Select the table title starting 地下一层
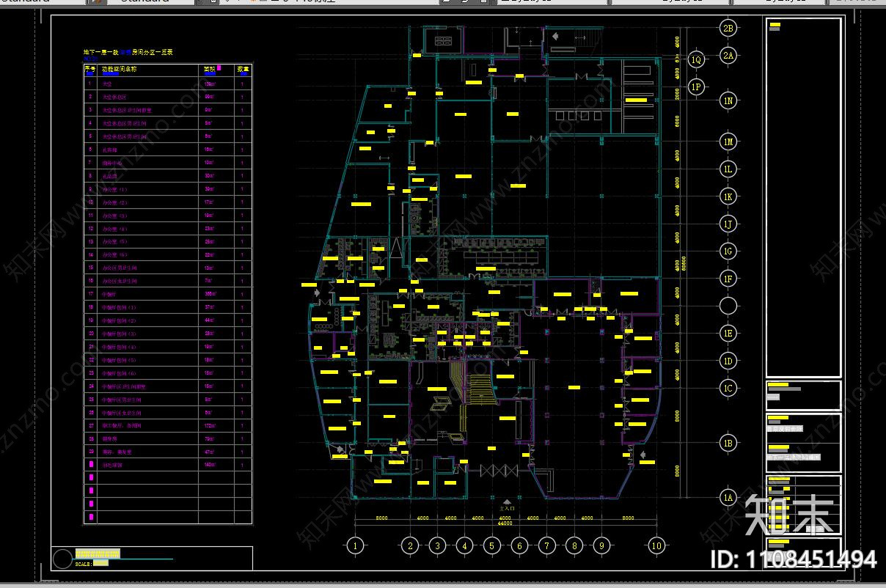886x588 pixels. 128,53
